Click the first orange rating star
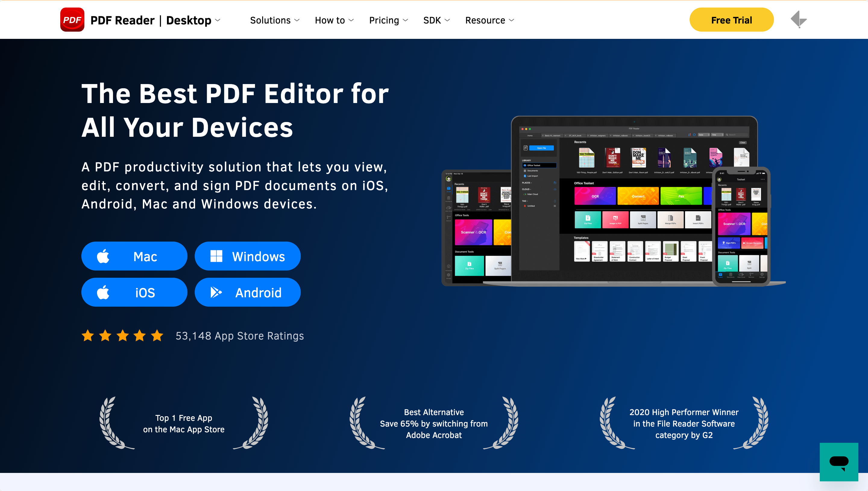This screenshot has width=868, height=491. 88,336
